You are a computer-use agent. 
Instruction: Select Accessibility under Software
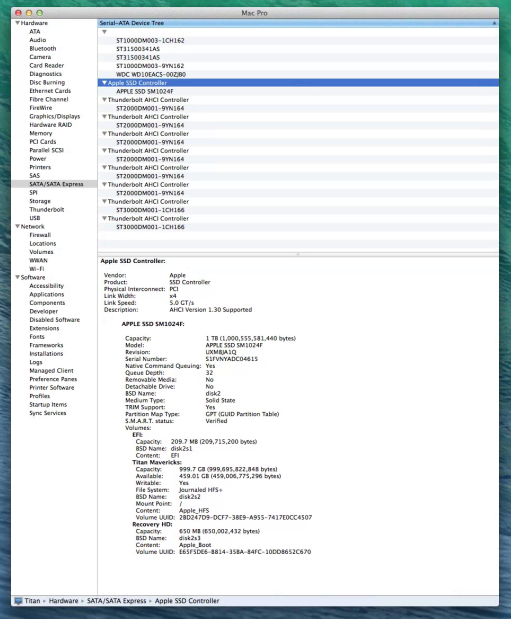pyautogui.click(x=47, y=286)
